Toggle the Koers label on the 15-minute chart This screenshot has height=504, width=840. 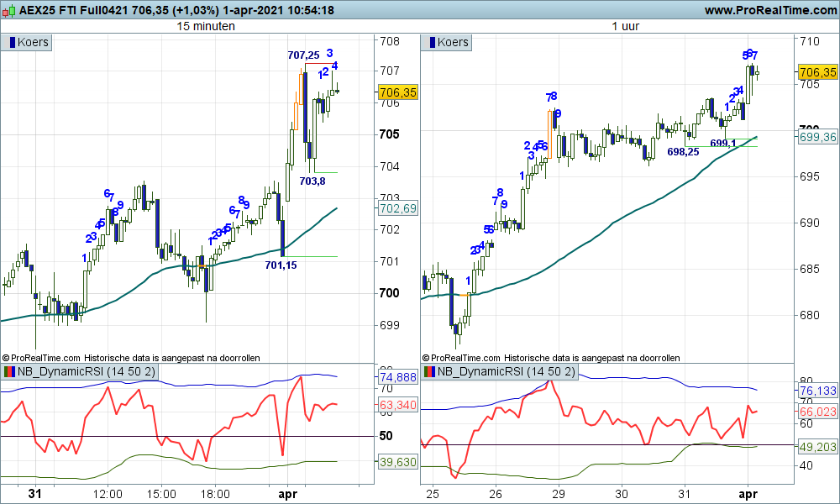click(x=31, y=42)
